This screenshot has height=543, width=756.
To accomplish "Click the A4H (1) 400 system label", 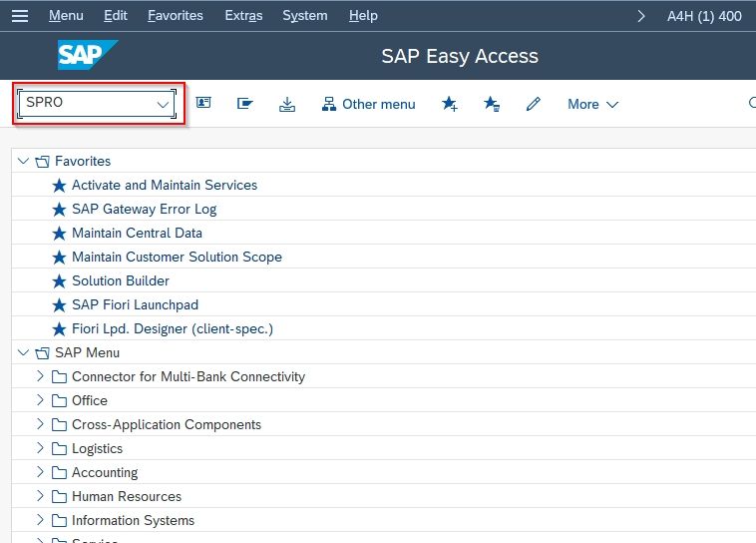I will tap(704, 16).
